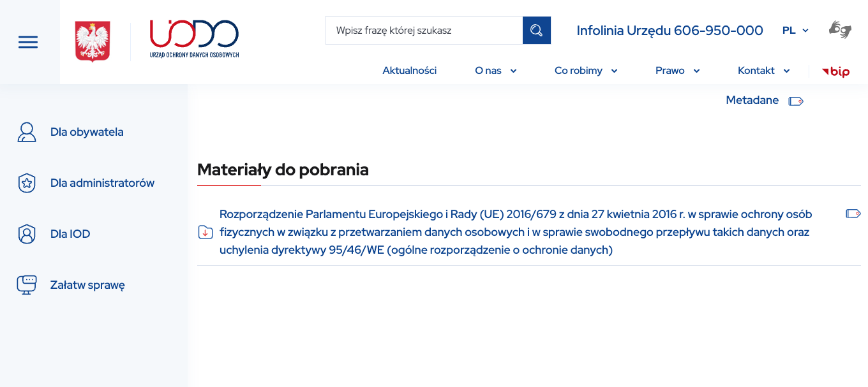Expand the Co robimy menu
This screenshot has height=387, width=868.
585,71
